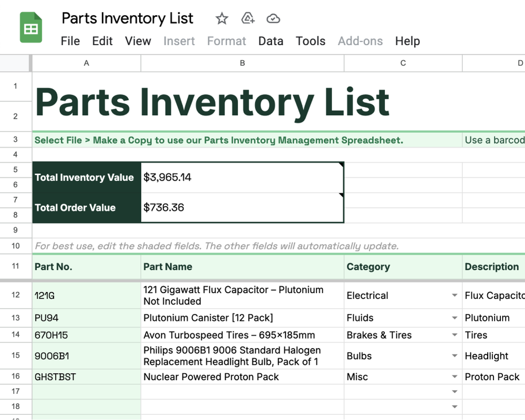The width and height of the screenshot is (525, 420).
Task: Open the Move to folder icon
Action: pos(247,18)
